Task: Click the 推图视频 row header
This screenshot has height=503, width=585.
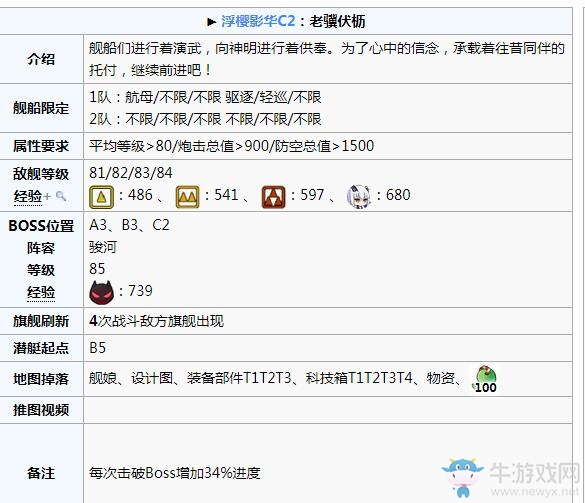Action: pyautogui.click(x=41, y=410)
